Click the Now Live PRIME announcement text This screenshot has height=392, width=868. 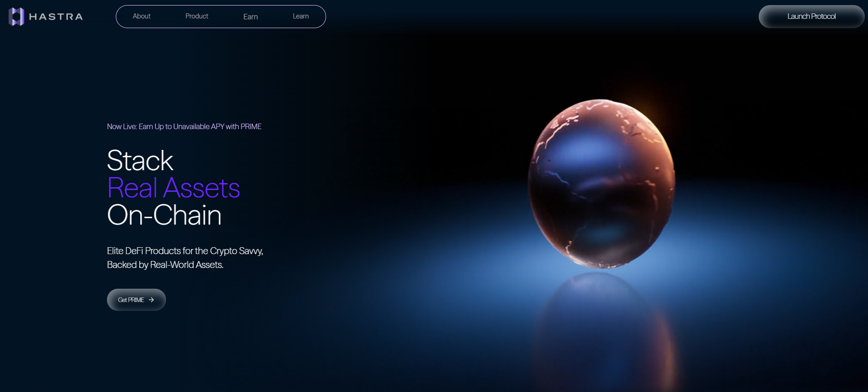point(184,126)
